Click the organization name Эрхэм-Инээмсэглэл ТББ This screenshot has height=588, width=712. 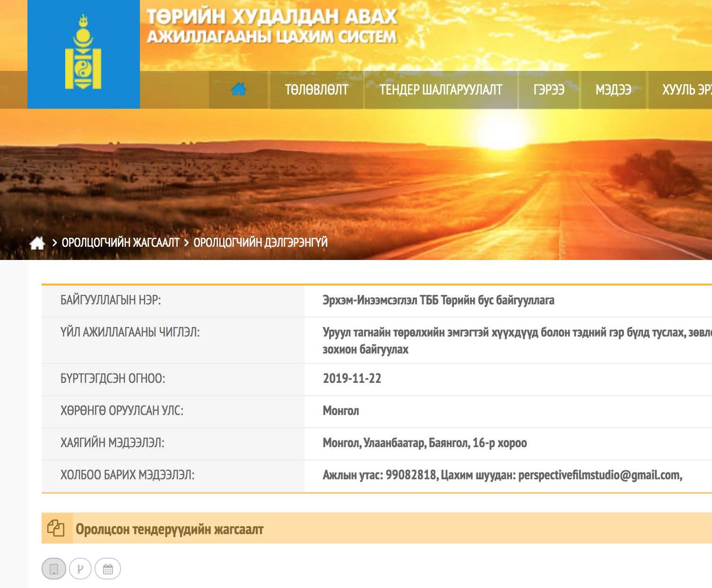(x=438, y=300)
